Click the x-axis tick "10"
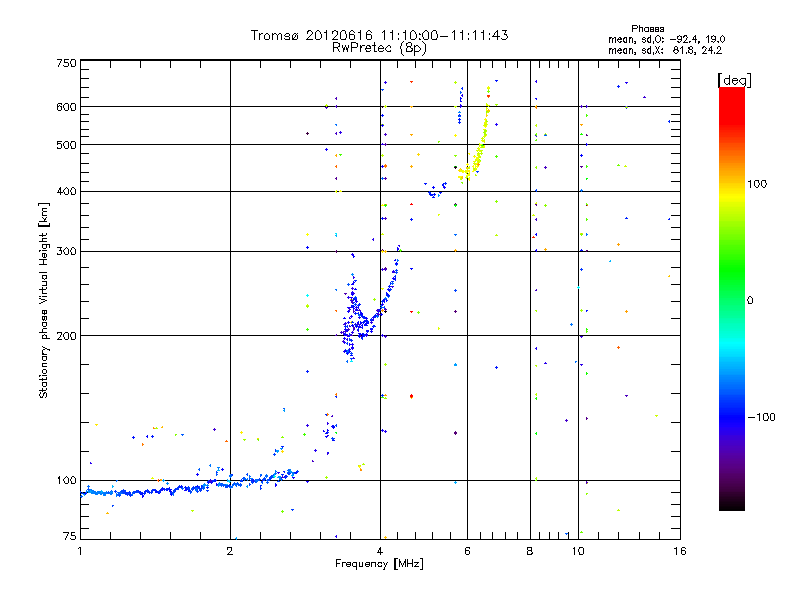 pyautogui.click(x=578, y=551)
